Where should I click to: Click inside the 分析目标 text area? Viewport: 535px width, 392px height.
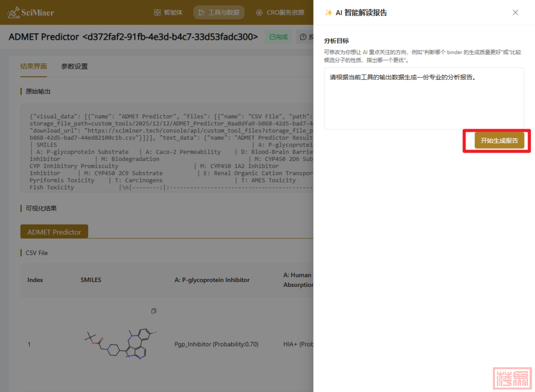coord(424,98)
